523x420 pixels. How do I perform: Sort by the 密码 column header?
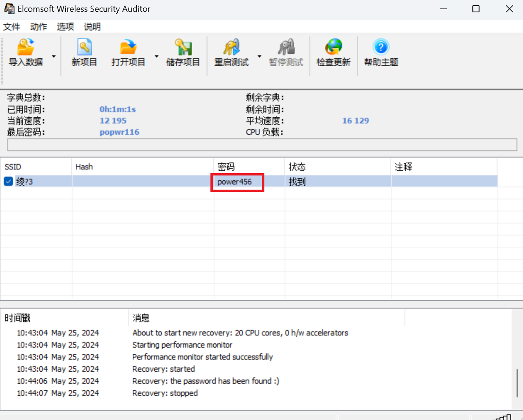click(249, 167)
